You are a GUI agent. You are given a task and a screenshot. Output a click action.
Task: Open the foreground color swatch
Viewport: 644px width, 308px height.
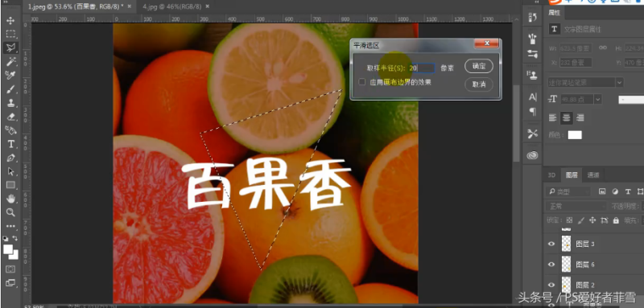pyautogui.click(x=8, y=249)
